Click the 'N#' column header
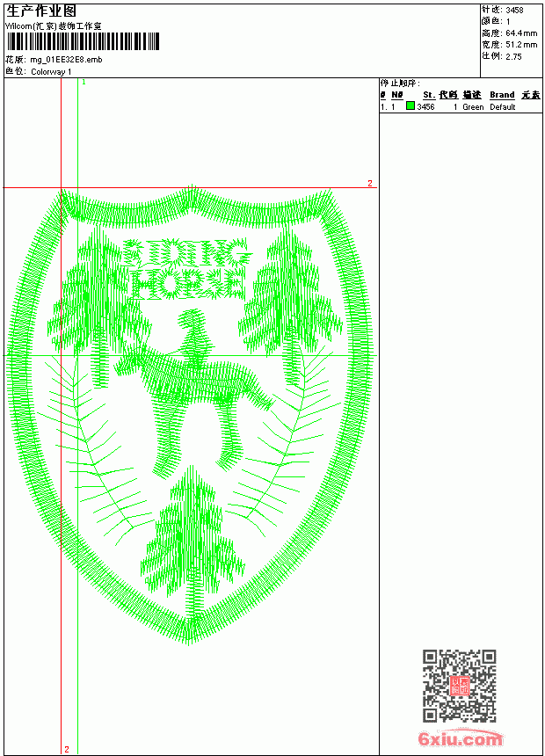Screen dimensions: 545x756 397,95
